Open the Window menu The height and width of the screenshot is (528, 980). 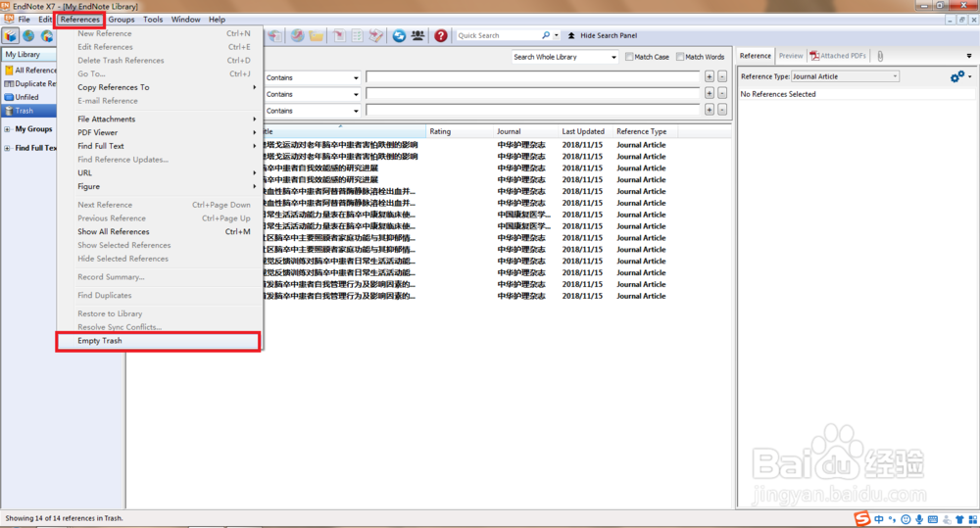tap(185, 20)
